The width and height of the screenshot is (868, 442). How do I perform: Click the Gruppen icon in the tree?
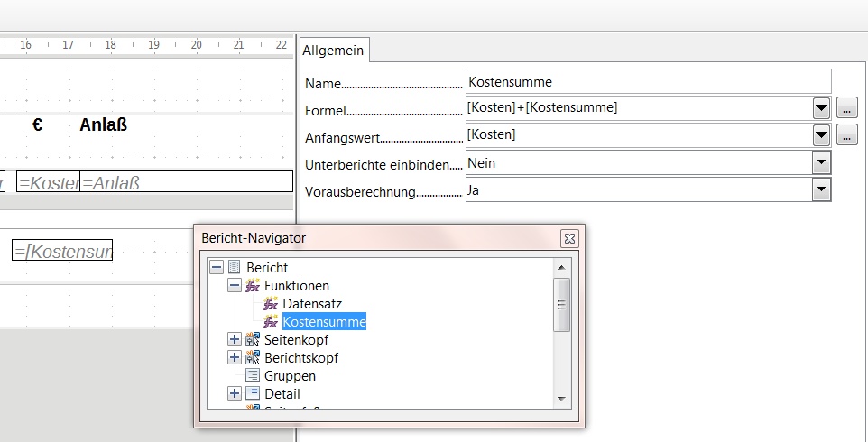click(x=253, y=376)
